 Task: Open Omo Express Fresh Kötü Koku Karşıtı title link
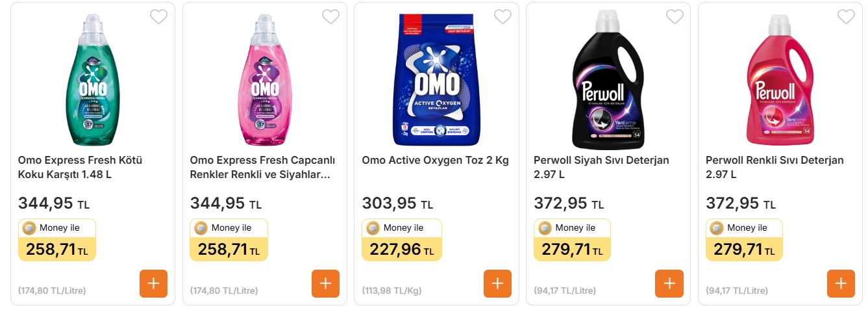click(x=80, y=167)
